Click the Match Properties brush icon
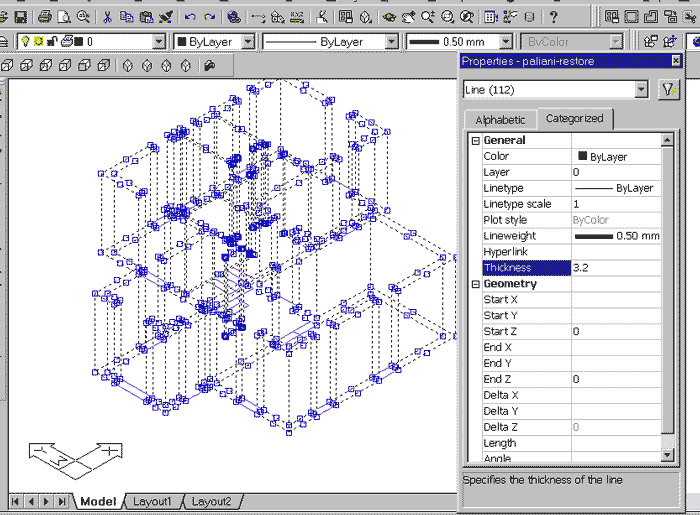The image size is (700, 515). (165, 17)
